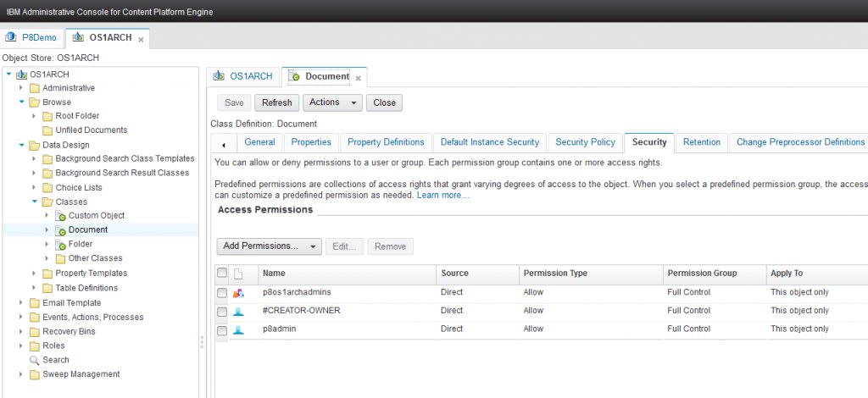Click the Custom Object class icon
The width and height of the screenshot is (868, 398).
click(61, 216)
